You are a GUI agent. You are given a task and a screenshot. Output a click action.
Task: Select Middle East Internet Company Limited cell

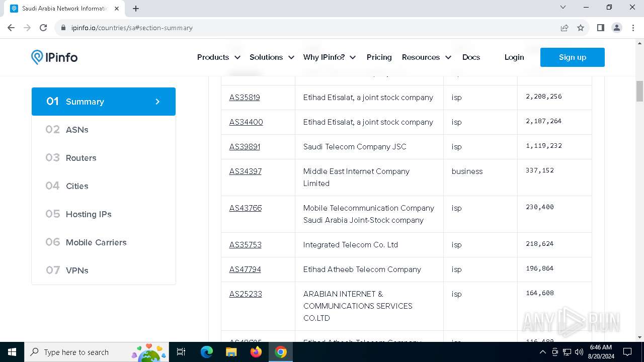tap(369, 177)
